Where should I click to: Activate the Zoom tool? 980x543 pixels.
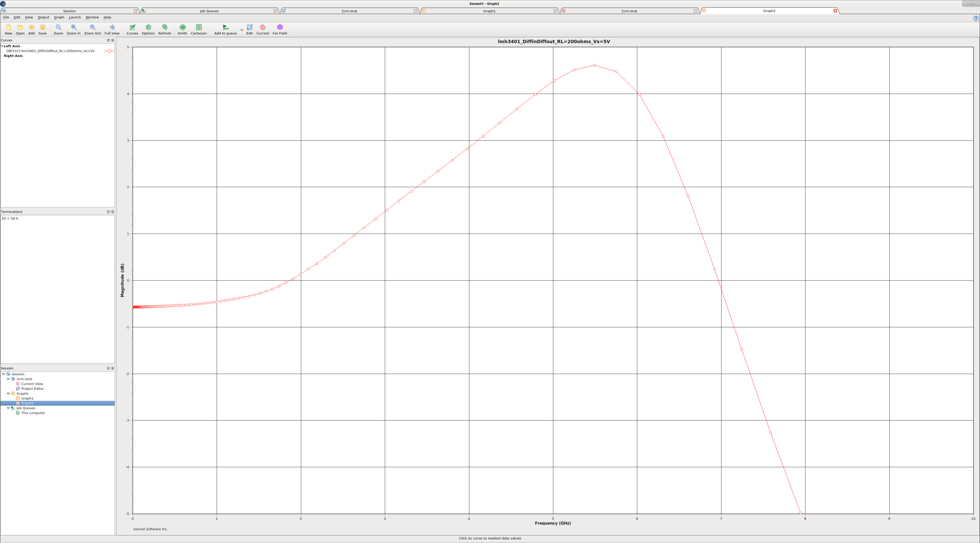58,30
